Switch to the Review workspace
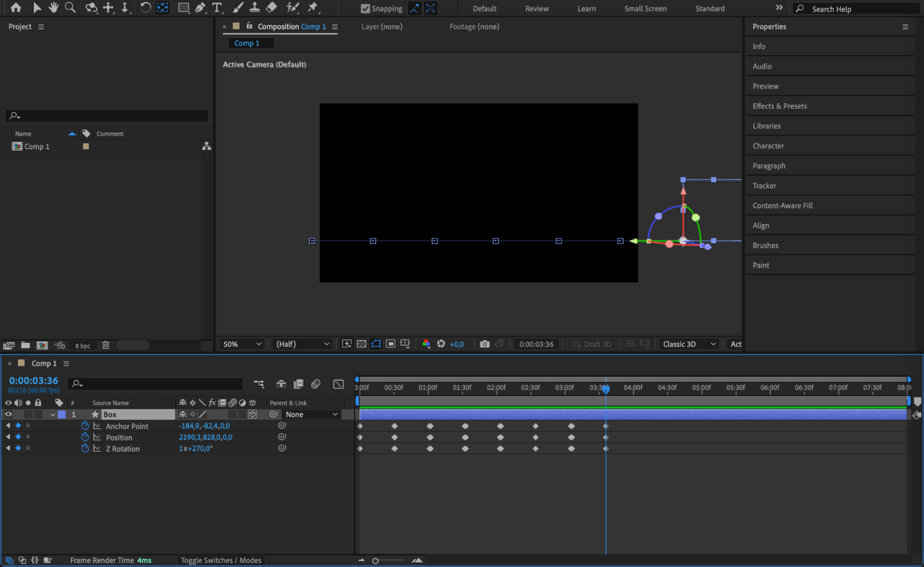 tap(536, 8)
